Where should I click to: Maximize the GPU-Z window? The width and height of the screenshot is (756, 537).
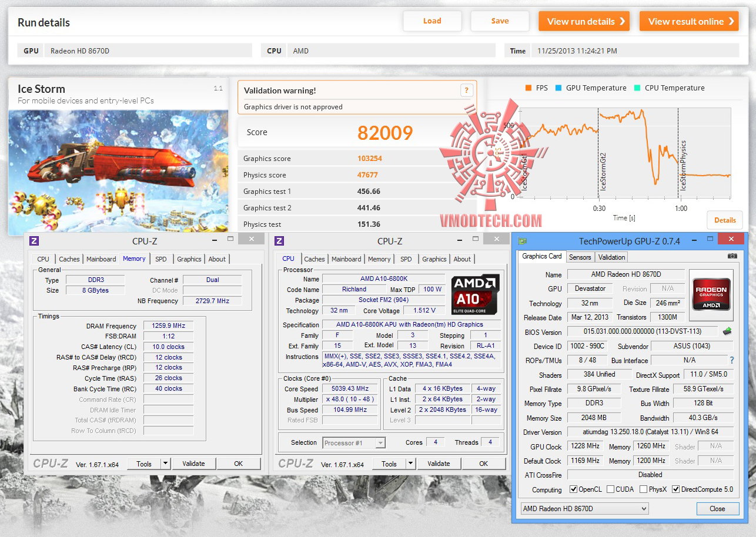tap(711, 239)
